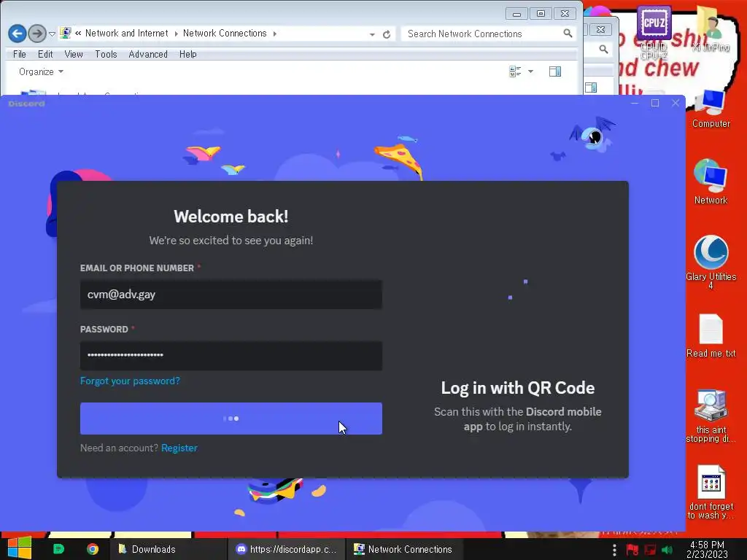Click the control panel icon in address bar
747x560 pixels.
pos(65,34)
